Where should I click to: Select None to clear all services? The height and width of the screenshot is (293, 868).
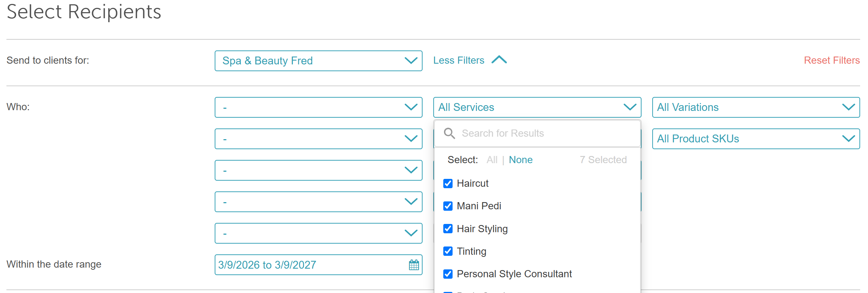click(520, 160)
